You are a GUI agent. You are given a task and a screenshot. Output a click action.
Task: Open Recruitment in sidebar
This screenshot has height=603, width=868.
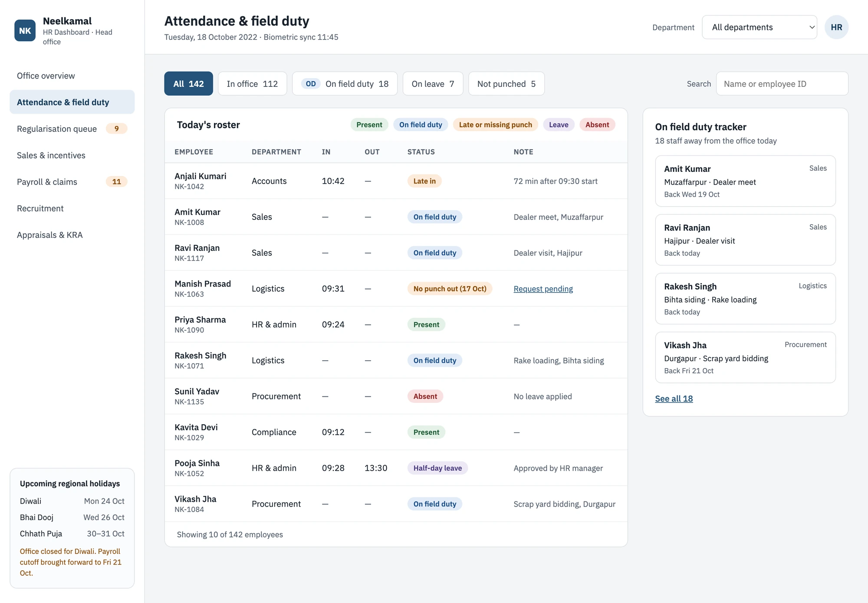(72, 208)
